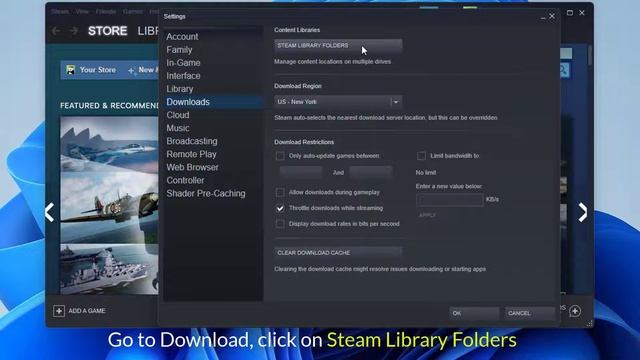Uncheck Throttle downloads while streaming
Viewport: 640px width, 360px height.
pyautogui.click(x=280, y=208)
